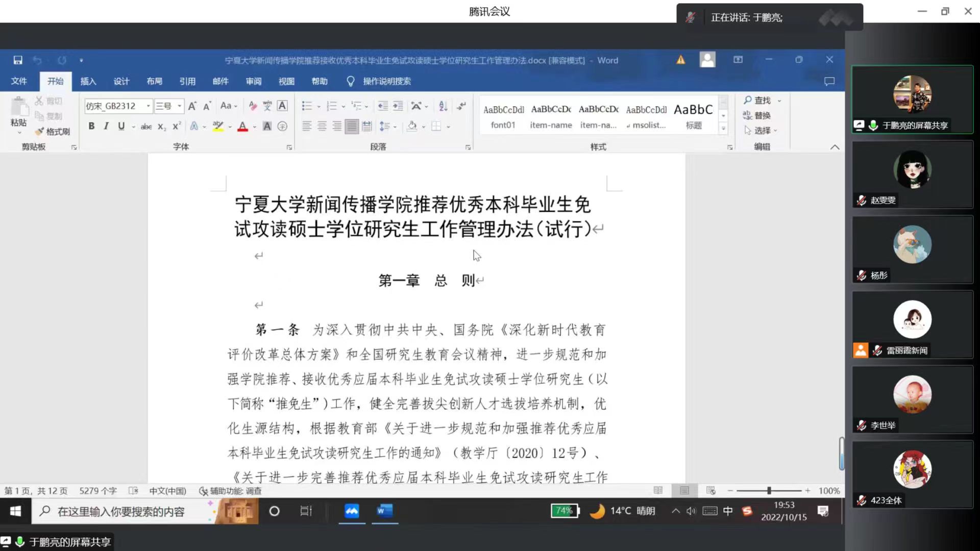
Task: Expand the styles gallery more arrow
Action: [x=723, y=129]
